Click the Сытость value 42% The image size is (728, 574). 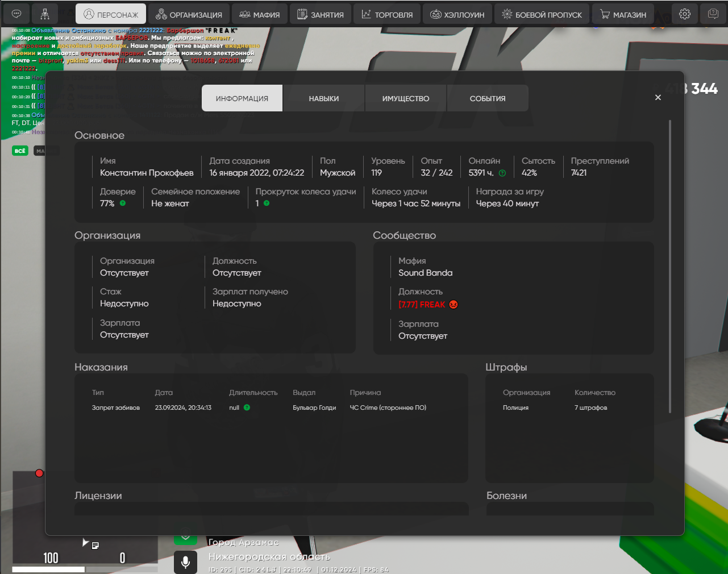click(529, 173)
